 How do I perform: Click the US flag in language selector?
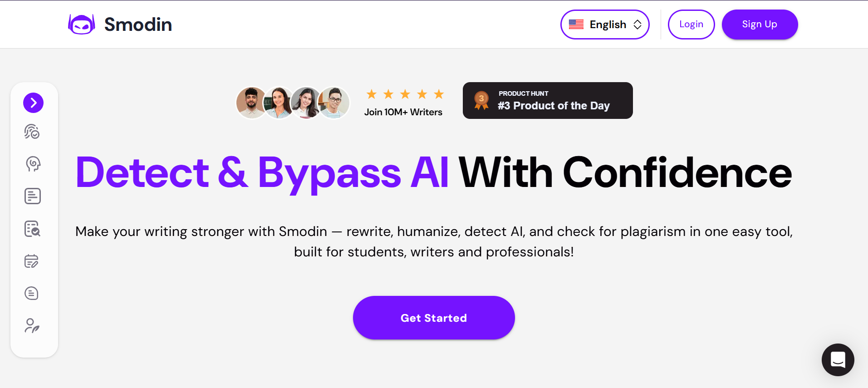tap(576, 25)
